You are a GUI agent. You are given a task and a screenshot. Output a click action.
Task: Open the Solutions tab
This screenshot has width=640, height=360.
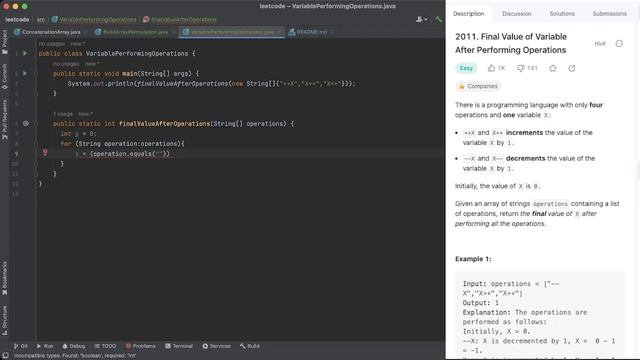pyautogui.click(x=562, y=13)
